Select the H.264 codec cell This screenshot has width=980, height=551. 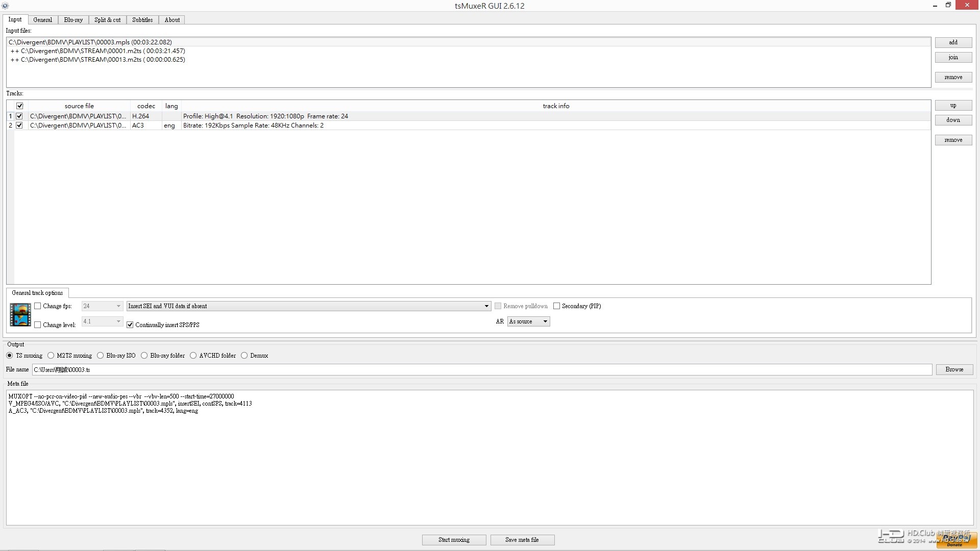click(146, 116)
